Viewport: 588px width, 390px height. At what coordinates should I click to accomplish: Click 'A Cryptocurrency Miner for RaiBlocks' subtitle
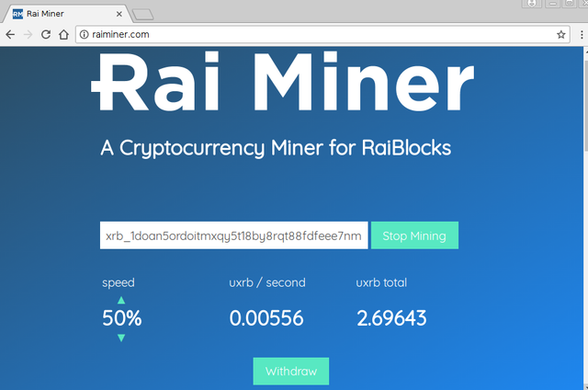(276, 148)
